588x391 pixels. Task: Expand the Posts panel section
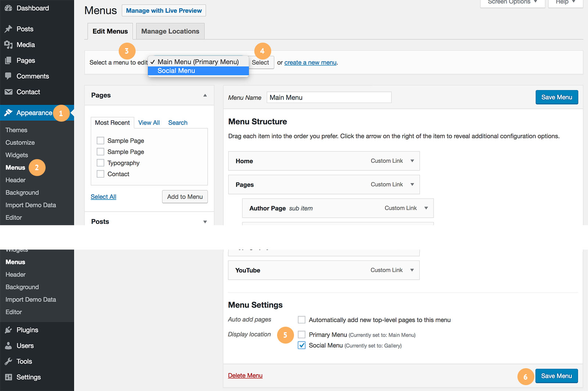(205, 222)
